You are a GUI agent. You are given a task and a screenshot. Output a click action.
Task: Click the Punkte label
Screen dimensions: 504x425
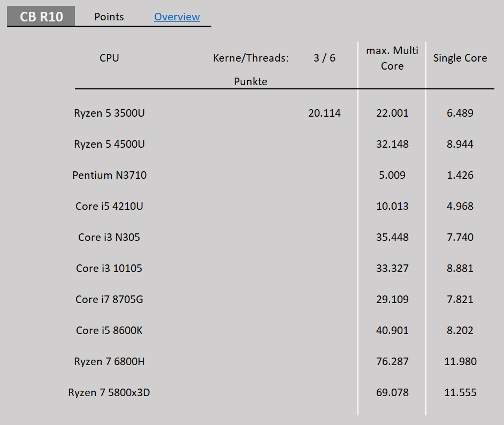click(x=250, y=81)
